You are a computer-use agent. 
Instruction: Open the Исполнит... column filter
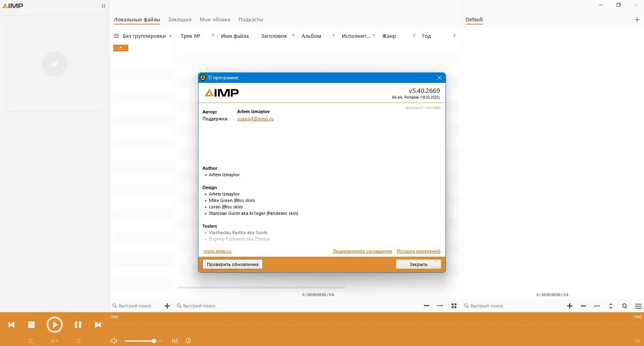[x=374, y=36]
